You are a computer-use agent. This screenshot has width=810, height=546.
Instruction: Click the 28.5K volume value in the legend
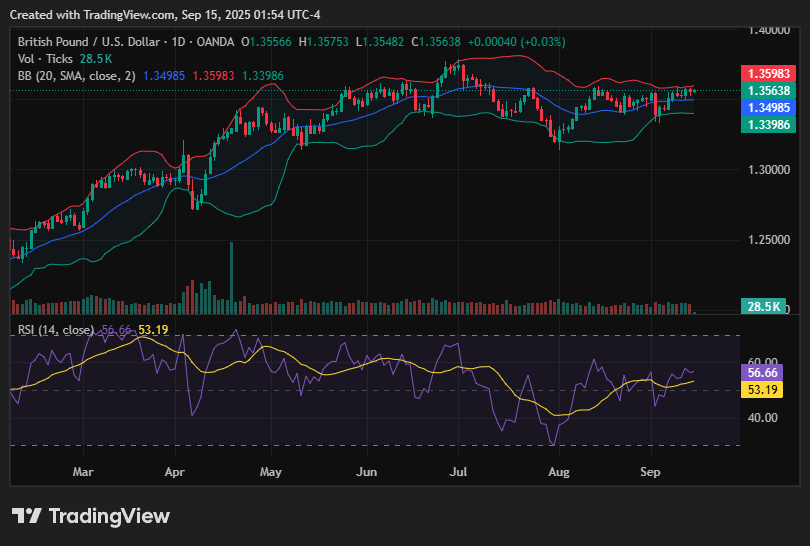[x=96, y=59]
